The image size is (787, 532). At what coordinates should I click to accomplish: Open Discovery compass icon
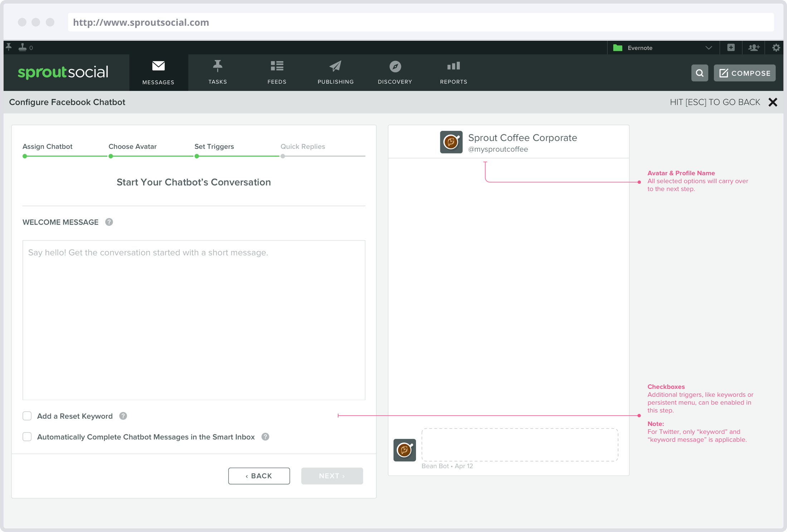click(x=395, y=66)
